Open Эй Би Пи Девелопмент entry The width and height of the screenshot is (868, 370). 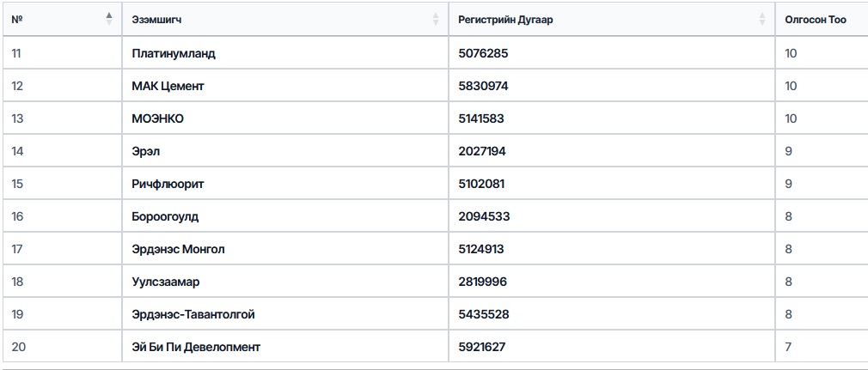point(196,348)
